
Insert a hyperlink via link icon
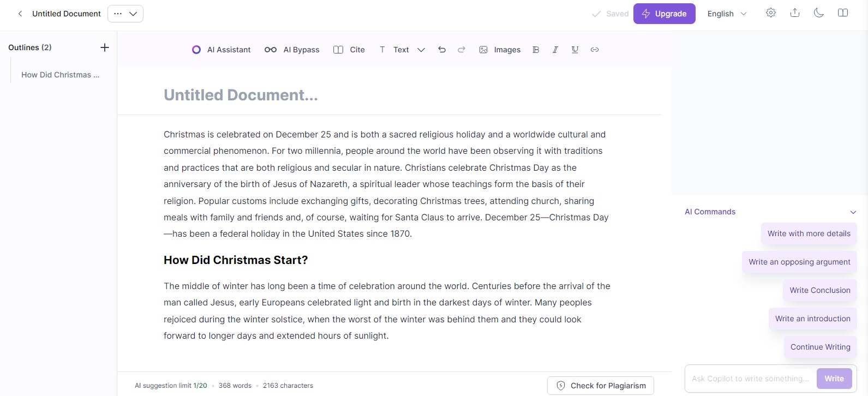click(x=595, y=50)
